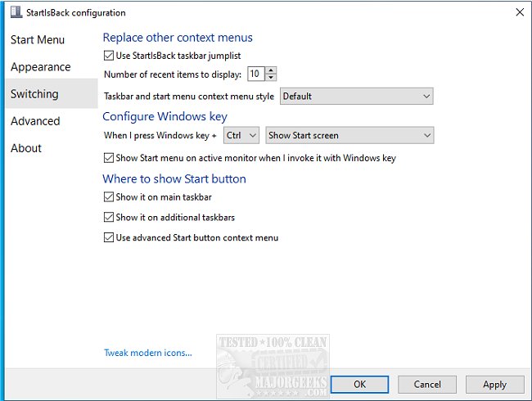This screenshot has height=401, width=532.
Task: Toggle Show Start menu on active monitor
Action: (110, 158)
